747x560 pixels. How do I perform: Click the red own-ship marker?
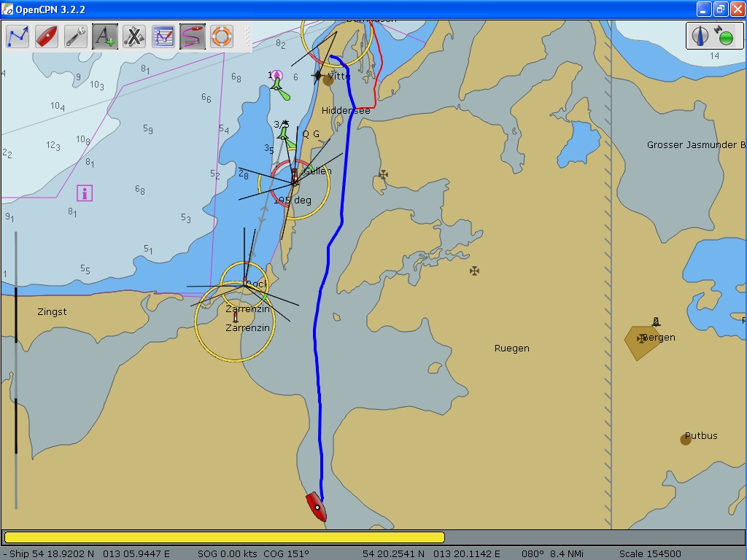317,507
